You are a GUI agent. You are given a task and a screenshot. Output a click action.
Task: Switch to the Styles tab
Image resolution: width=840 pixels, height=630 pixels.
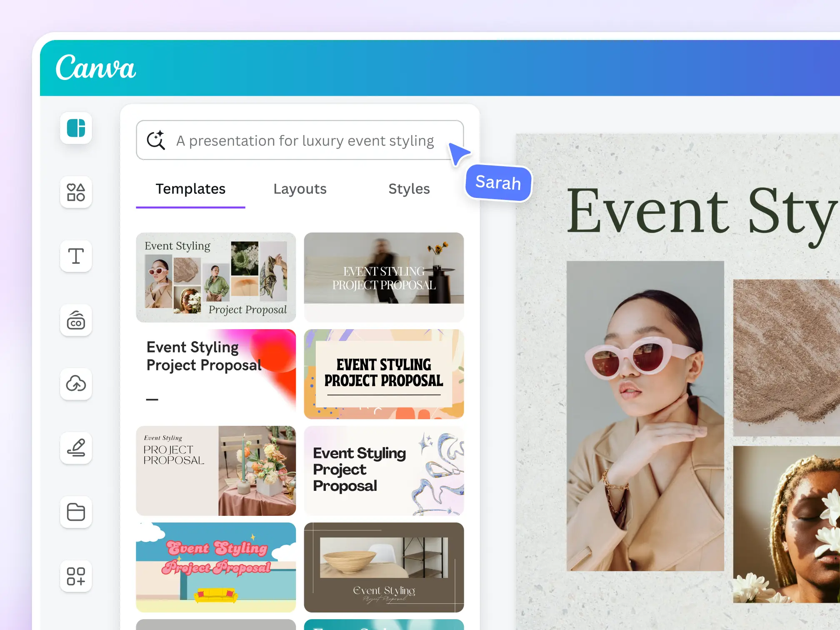click(x=409, y=189)
